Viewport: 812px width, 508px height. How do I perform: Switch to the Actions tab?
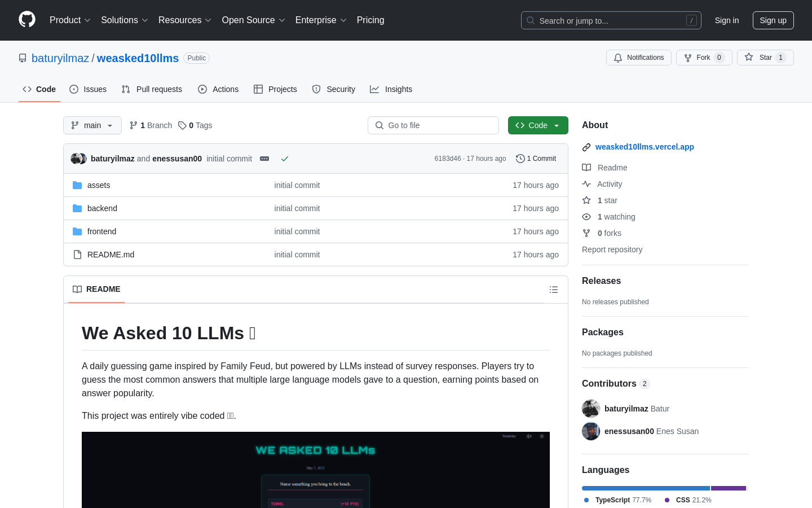218,89
